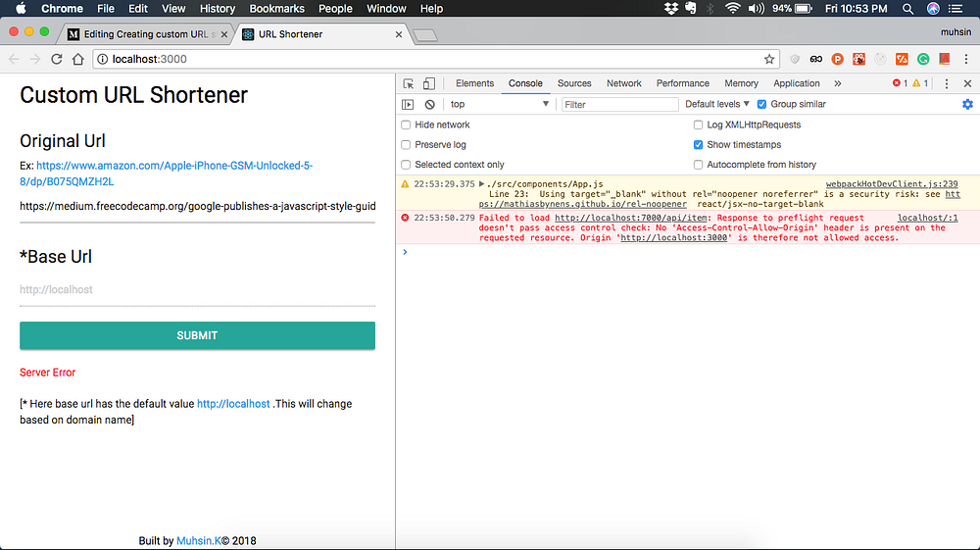Disable Show timestamps checkbox
The height and width of the screenshot is (550, 980).
tap(698, 145)
